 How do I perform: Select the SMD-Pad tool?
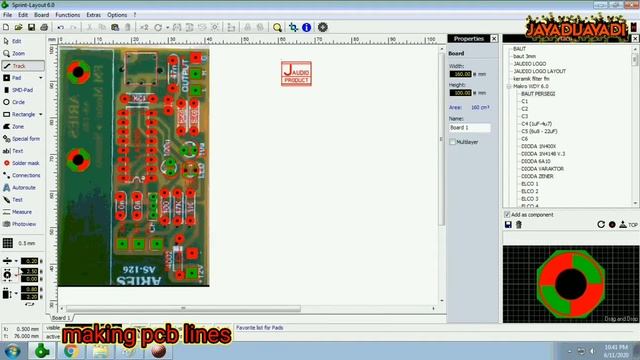(x=22, y=90)
